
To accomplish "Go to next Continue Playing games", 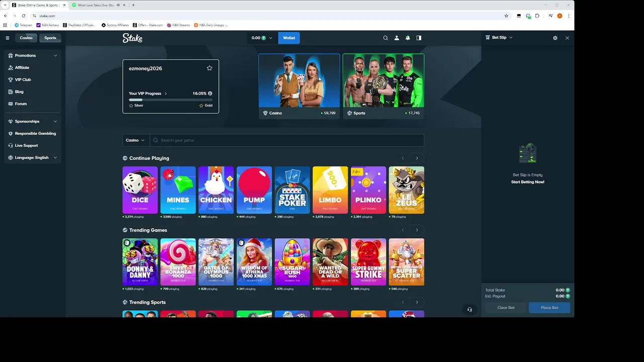I will click(x=417, y=158).
